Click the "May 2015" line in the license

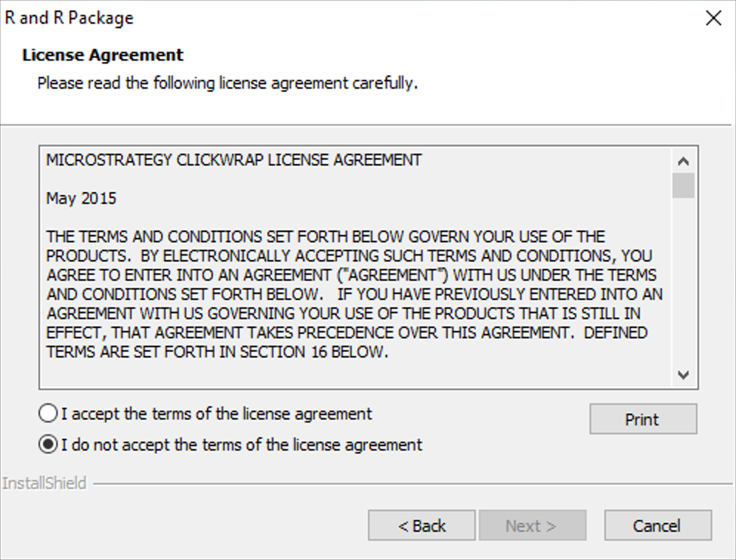pos(81,198)
